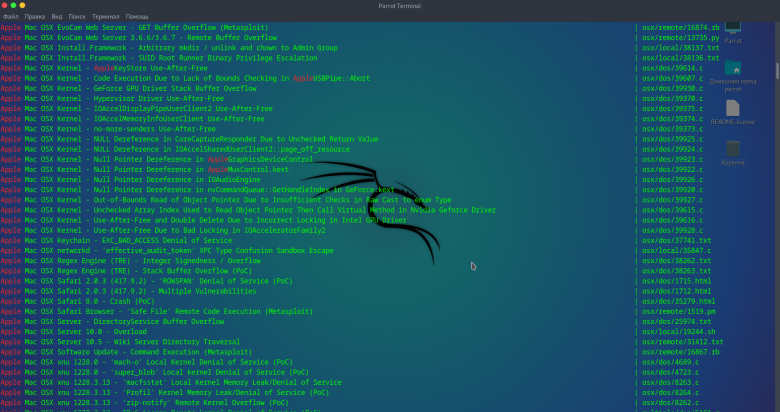Click the 'GeForce GPU Driver Stack Buffer Overflow' line
780x412 pixels.
128,89
